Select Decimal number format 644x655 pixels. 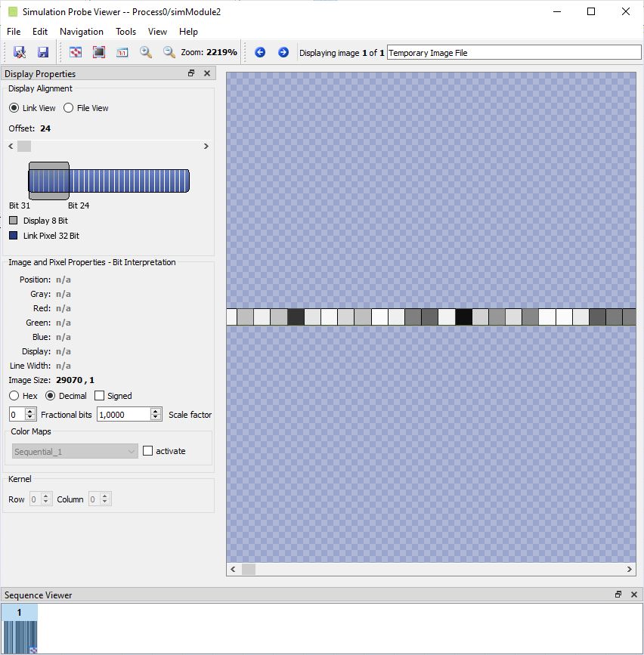[50, 396]
